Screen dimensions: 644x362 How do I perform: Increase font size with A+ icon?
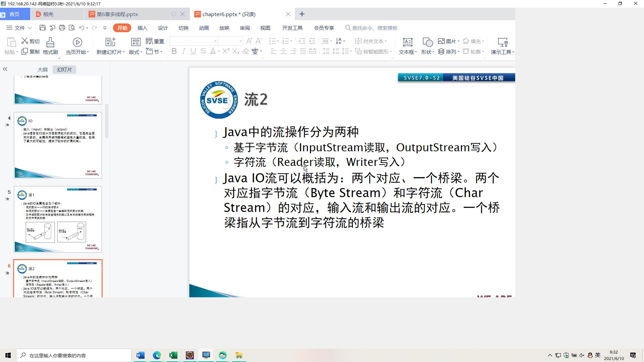[249, 41]
